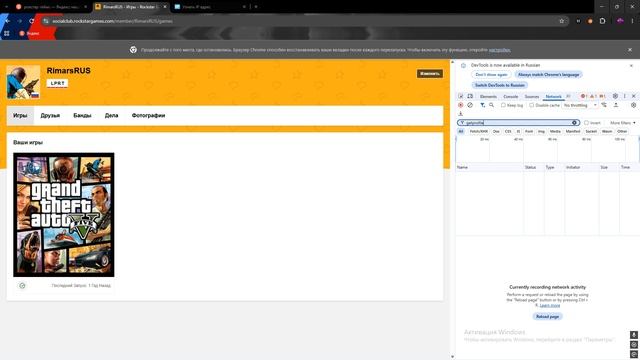This screenshot has height=360, width=640.
Task: Open Network panel settings gear
Action: point(633,105)
